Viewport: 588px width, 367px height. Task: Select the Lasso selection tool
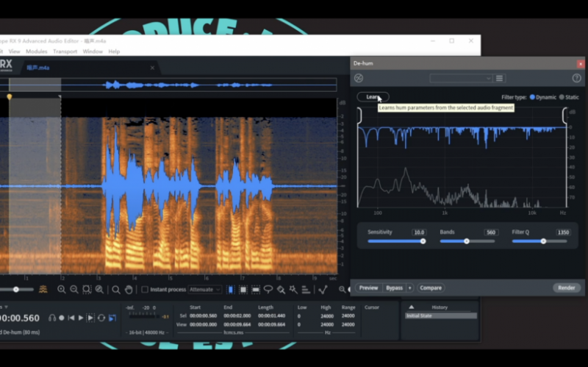coord(268,289)
